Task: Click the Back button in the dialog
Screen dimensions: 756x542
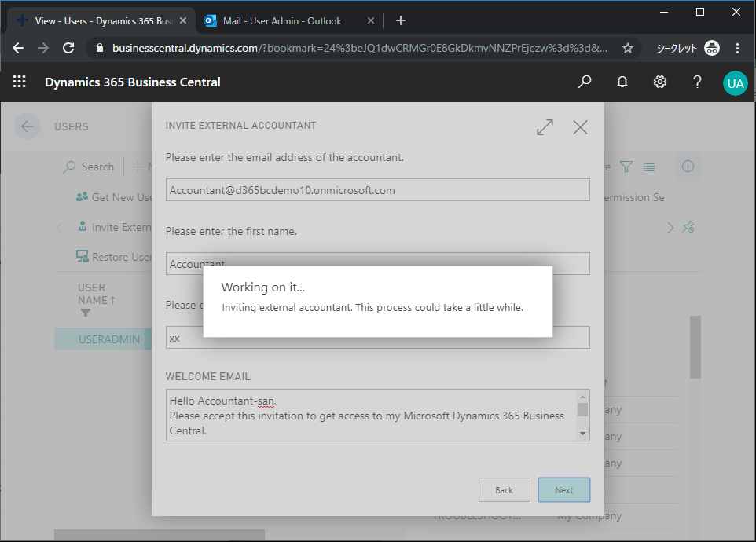Action: [505, 490]
